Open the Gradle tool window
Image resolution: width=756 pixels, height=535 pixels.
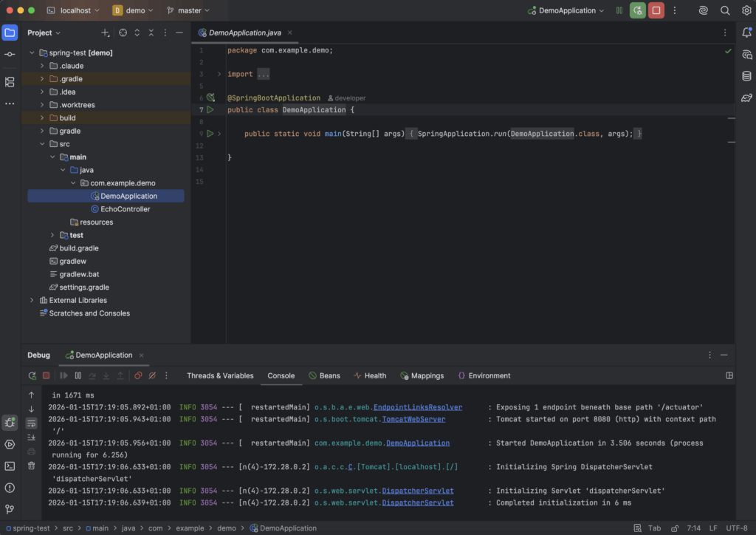pyautogui.click(x=747, y=97)
